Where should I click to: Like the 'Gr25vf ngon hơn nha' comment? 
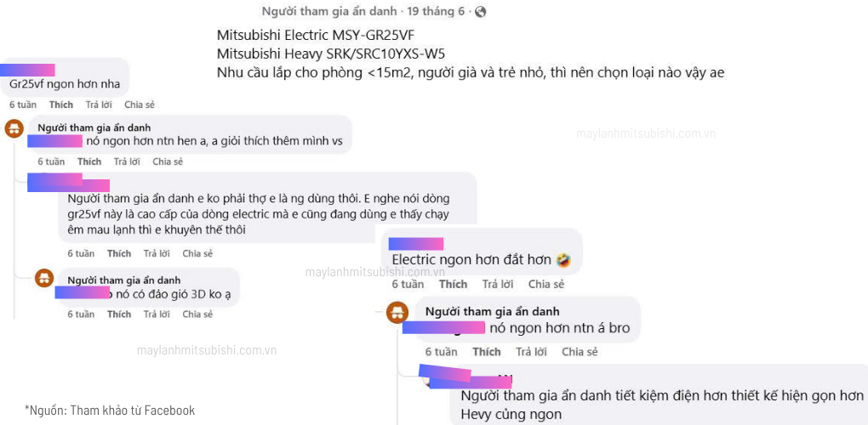[x=61, y=105]
